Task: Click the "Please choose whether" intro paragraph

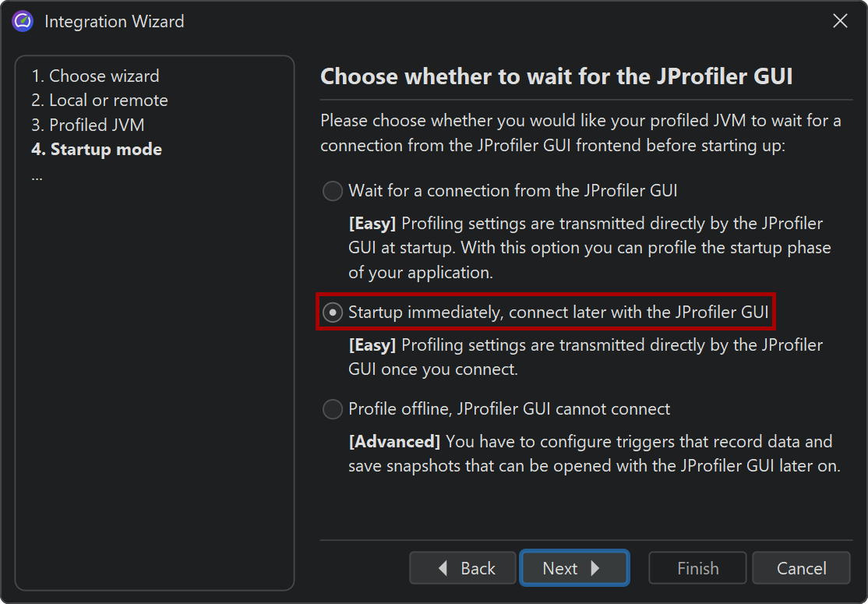Action: (580, 133)
